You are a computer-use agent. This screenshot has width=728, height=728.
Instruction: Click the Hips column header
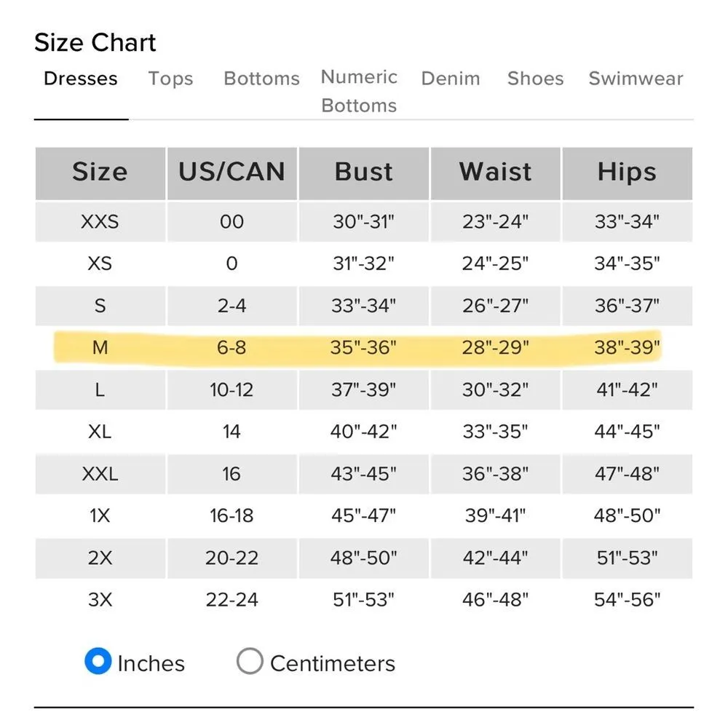627,173
